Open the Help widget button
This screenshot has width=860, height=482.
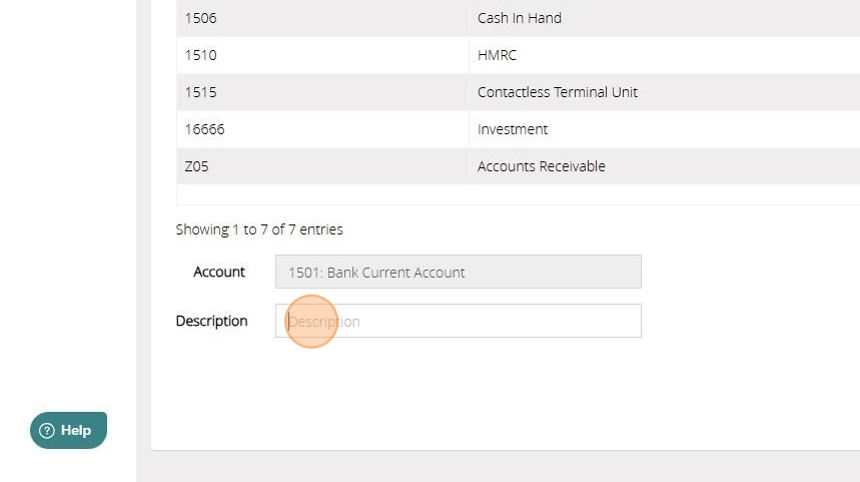tap(69, 431)
